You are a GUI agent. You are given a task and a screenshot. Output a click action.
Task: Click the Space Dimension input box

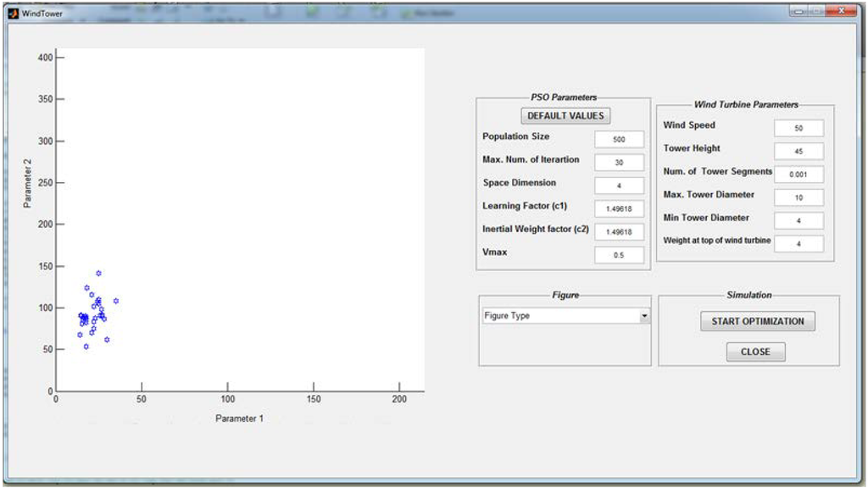(x=619, y=186)
